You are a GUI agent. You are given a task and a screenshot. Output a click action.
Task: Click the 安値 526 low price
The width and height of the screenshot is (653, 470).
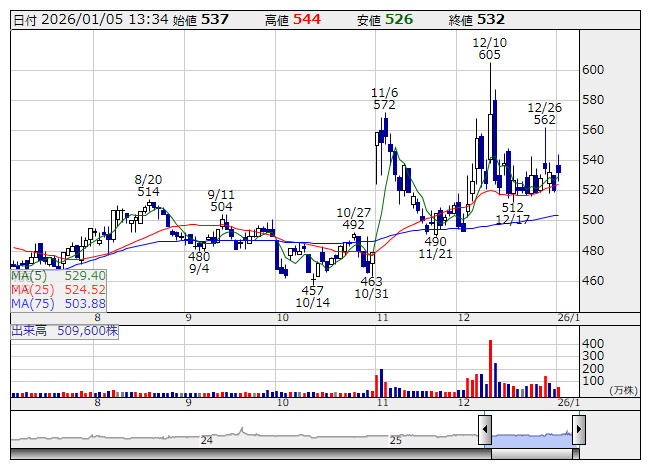(x=385, y=20)
